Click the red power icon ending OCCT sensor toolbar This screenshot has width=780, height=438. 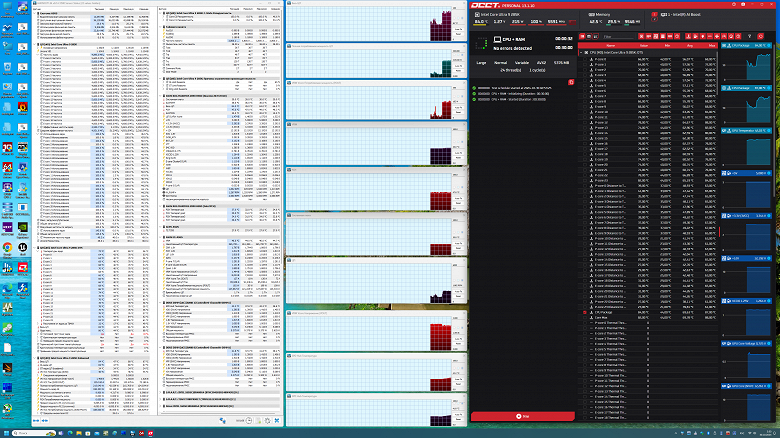pyautogui.click(x=761, y=36)
